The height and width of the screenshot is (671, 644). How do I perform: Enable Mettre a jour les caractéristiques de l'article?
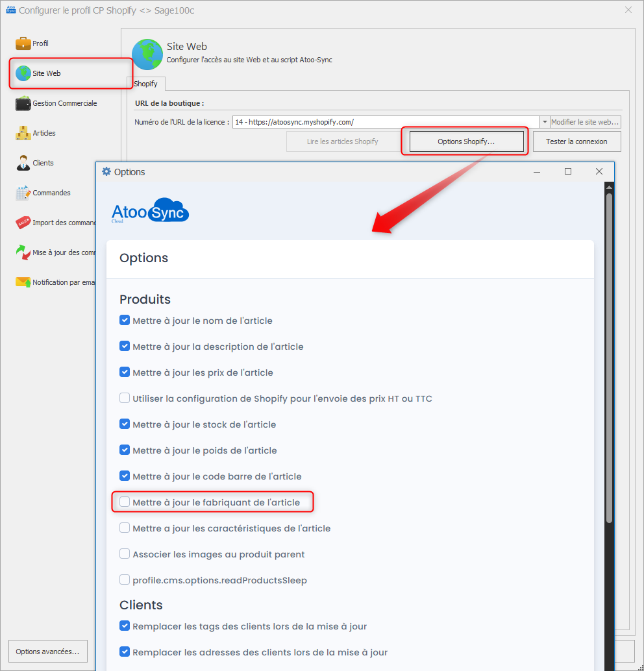tap(125, 528)
